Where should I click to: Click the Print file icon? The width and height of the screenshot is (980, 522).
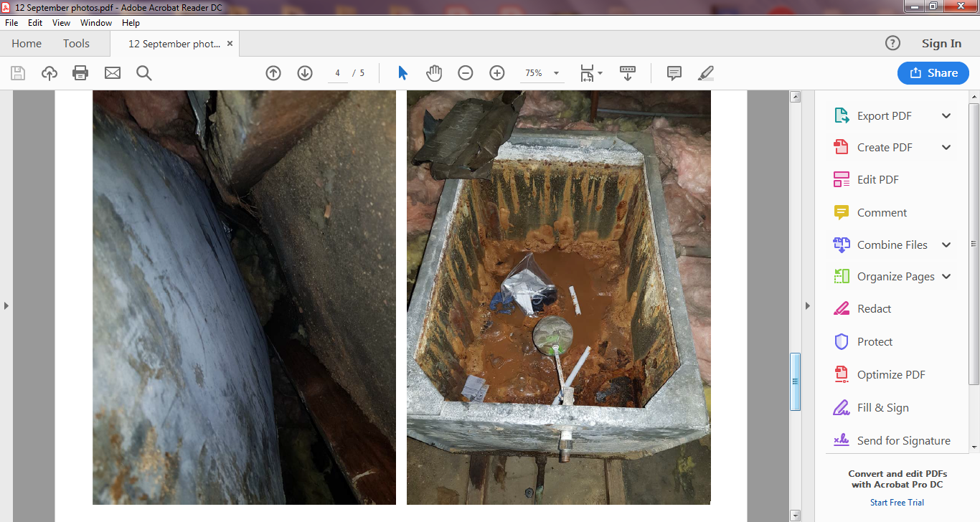click(x=80, y=73)
